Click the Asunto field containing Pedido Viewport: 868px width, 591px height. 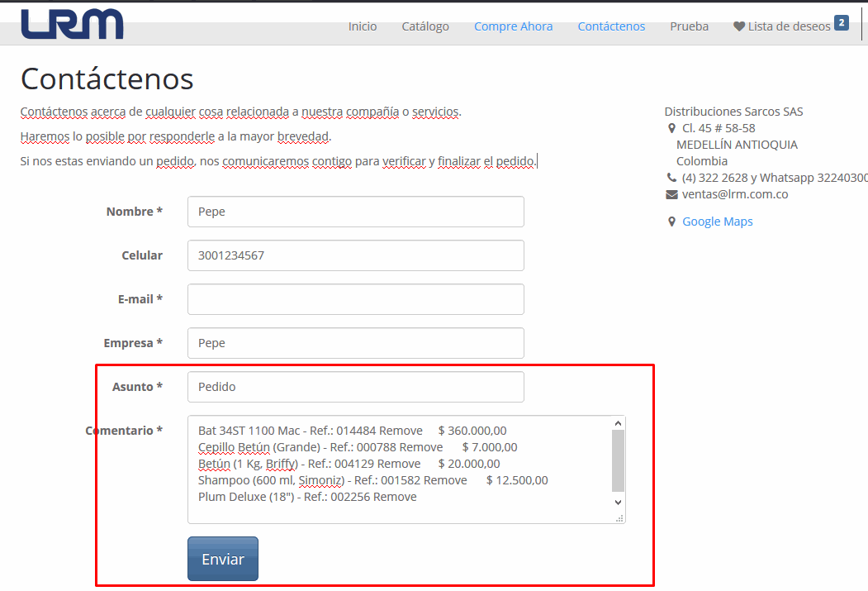355,386
